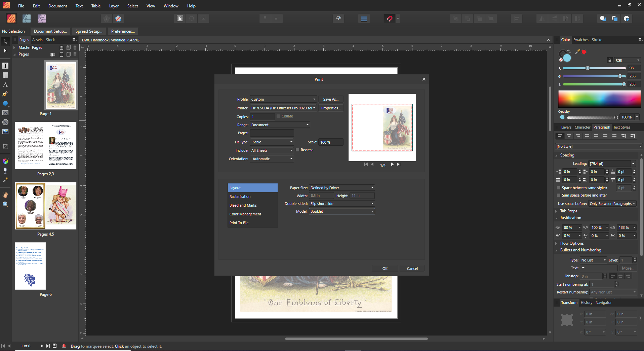Choose the Vector Crop tool
This screenshot has height=351, width=644.
pos(5,146)
